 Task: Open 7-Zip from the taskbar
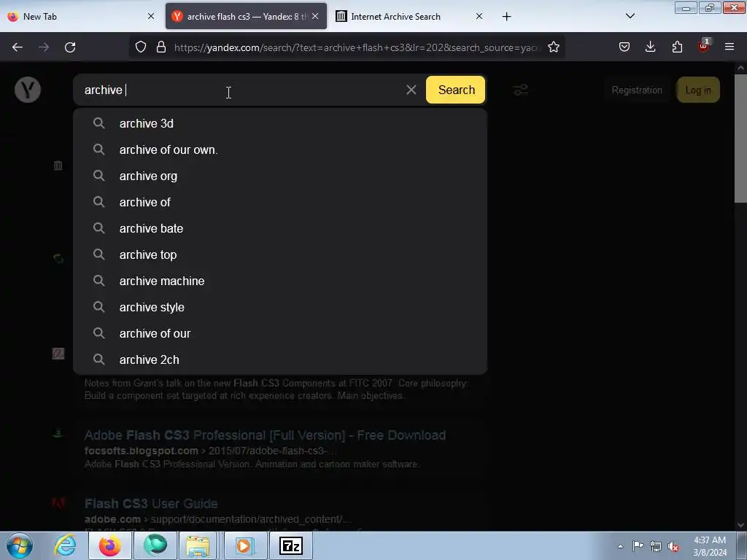291,545
